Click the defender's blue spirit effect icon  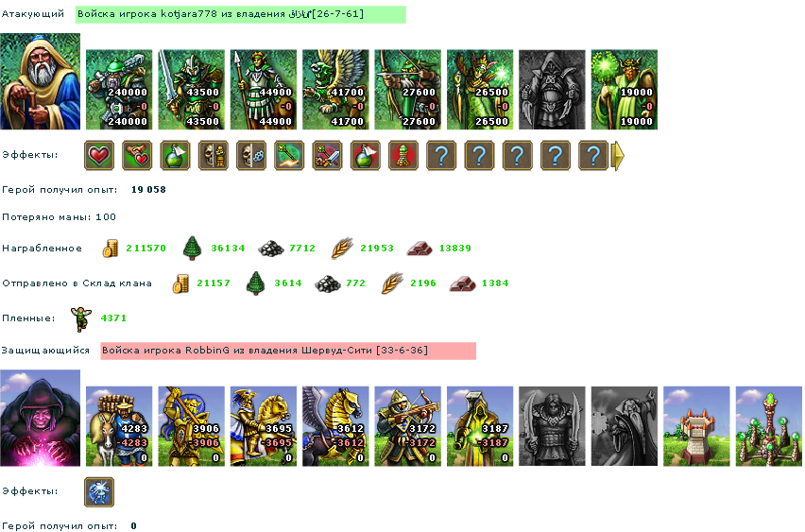coord(99,491)
